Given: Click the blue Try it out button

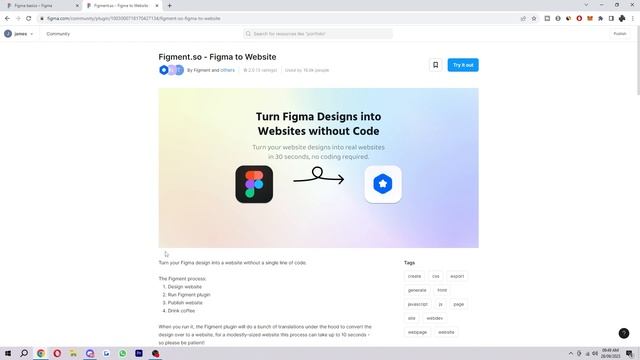Looking at the screenshot, I should (463, 65).
